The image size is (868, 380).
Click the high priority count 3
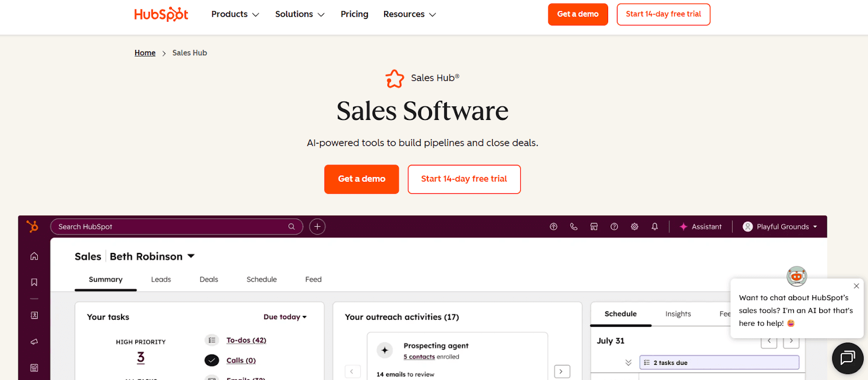[141, 357]
